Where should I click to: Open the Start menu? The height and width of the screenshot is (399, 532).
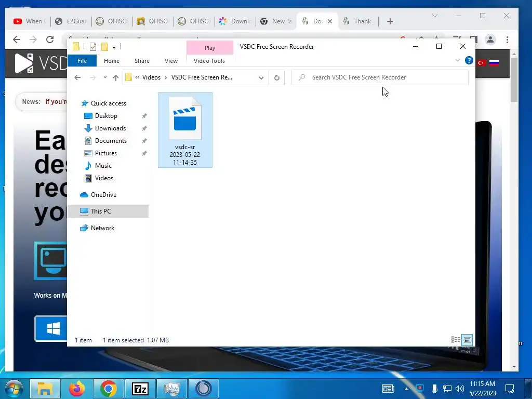tap(14, 389)
